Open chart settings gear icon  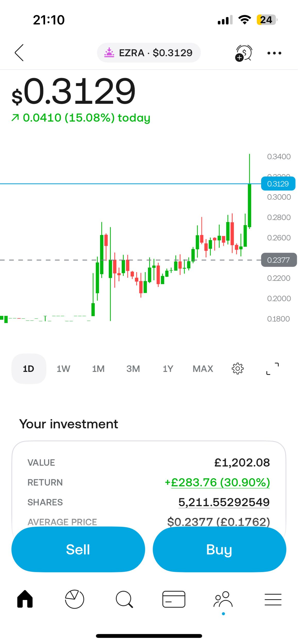tap(237, 369)
